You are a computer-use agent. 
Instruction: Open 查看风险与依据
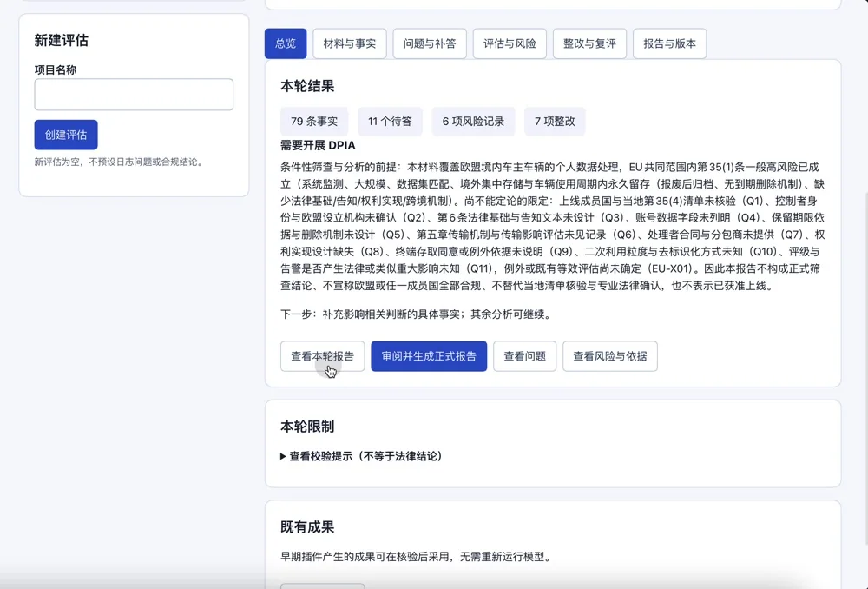610,355
